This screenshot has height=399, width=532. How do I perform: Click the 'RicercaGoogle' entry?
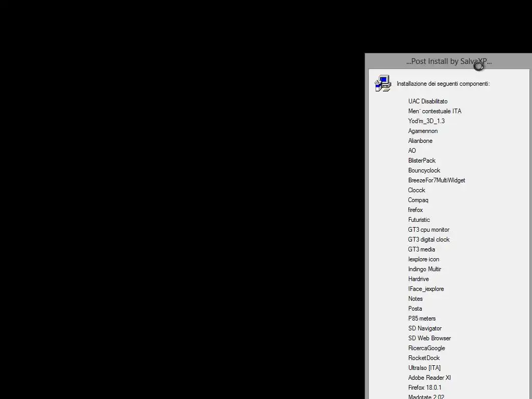coord(427,348)
